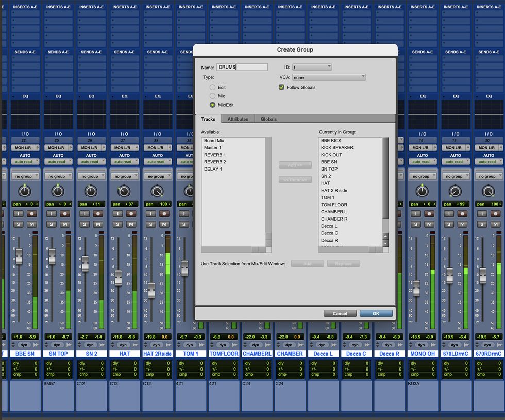Enable input monitoring on HAT 2Rside track

150,213
